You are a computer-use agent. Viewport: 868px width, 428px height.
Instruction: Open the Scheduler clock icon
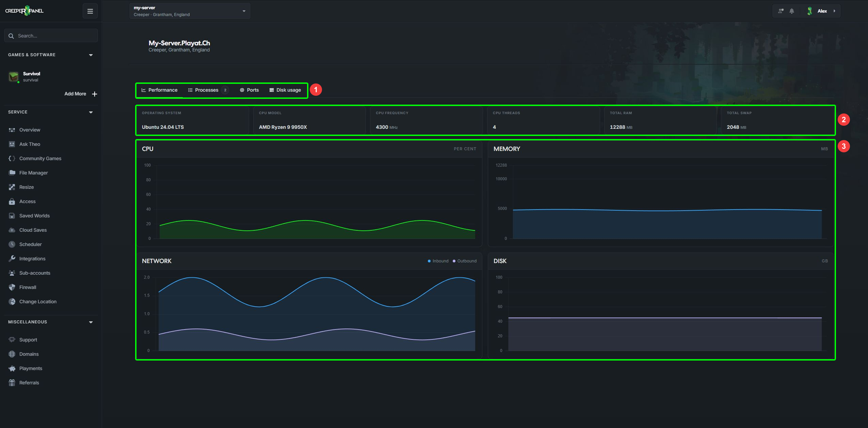pos(12,244)
